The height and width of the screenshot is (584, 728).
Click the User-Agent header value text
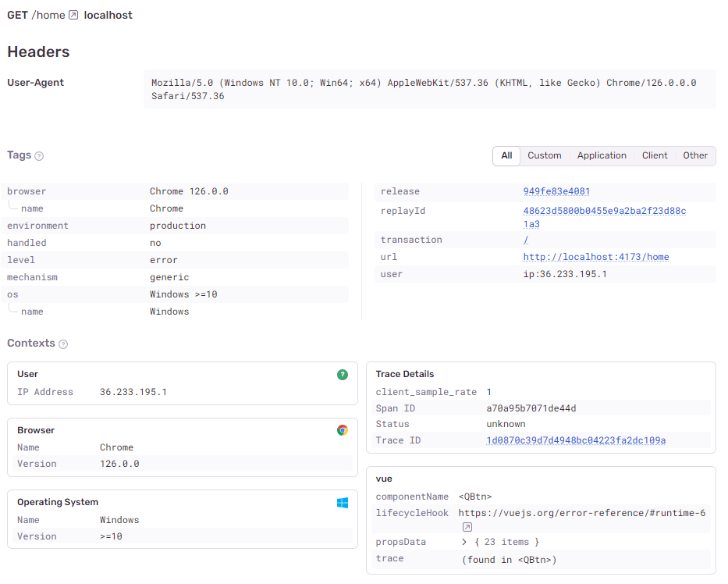(x=423, y=89)
